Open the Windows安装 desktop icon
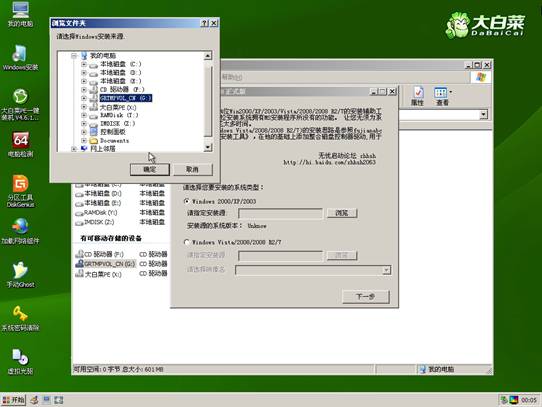 point(20,57)
